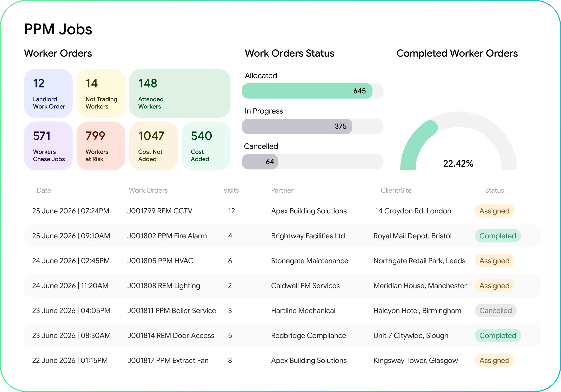Select the 540 Cost Added card
The height and width of the screenshot is (392, 561).
tap(206, 146)
